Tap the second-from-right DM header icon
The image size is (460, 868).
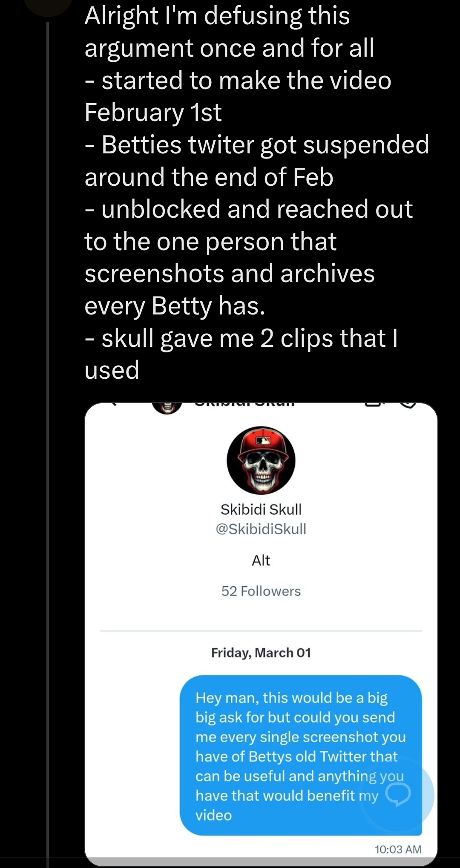point(374,405)
